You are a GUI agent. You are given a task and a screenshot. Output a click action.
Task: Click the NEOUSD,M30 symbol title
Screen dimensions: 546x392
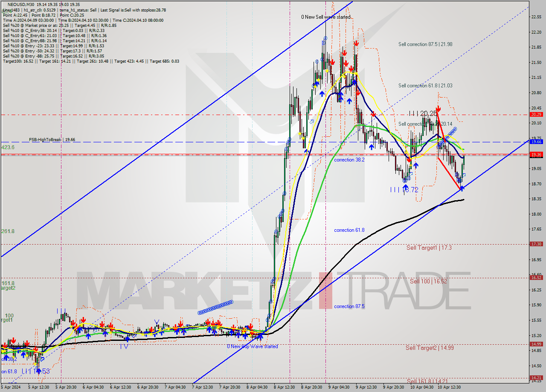point(20,5)
